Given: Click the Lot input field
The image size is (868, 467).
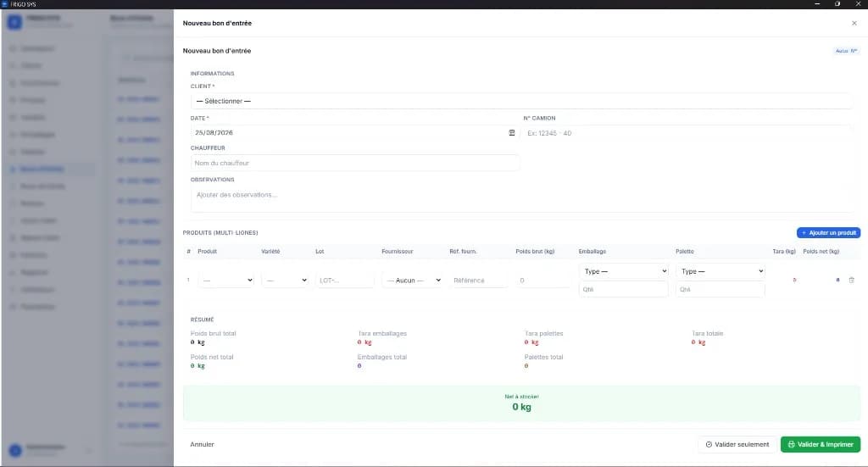Looking at the screenshot, I should (x=345, y=281).
